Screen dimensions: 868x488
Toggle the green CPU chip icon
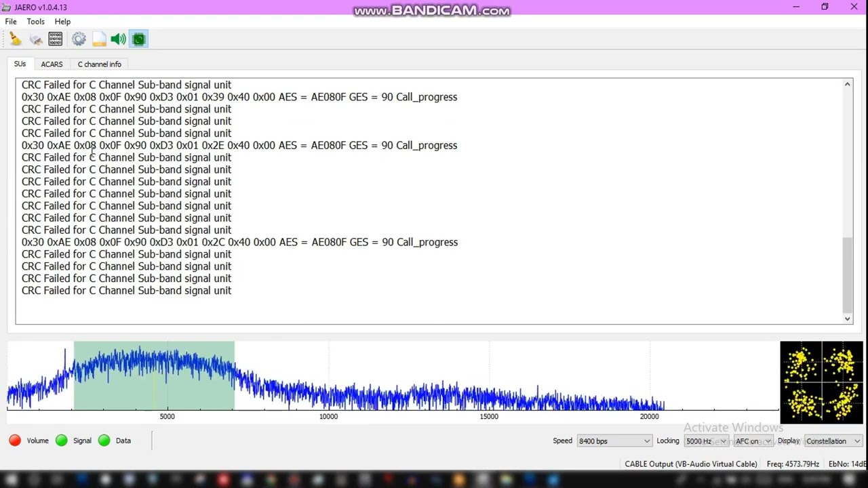[139, 39]
